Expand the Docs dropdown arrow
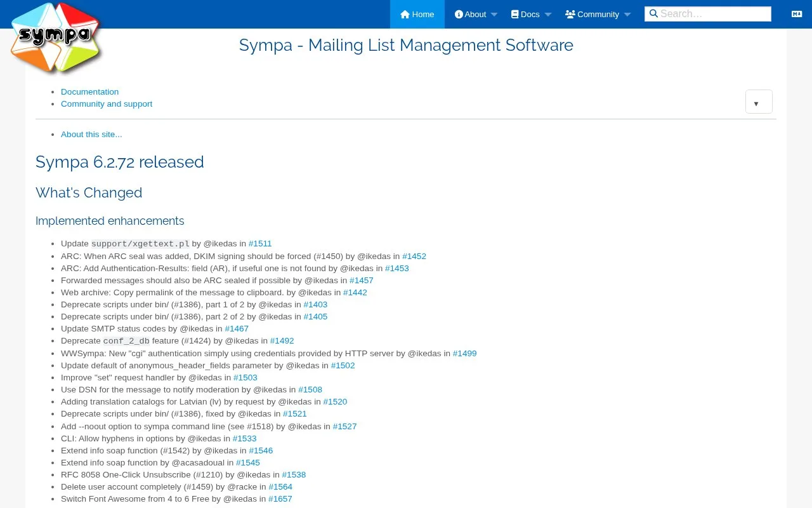This screenshot has width=812, height=508. point(548,15)
